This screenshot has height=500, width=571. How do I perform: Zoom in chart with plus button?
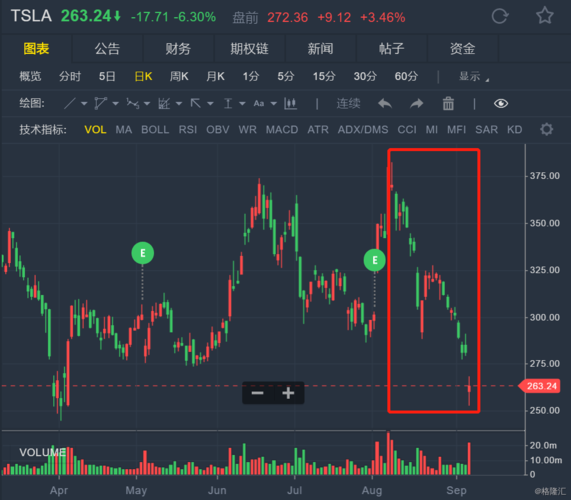pyautogui.click(x=288, y=393)
